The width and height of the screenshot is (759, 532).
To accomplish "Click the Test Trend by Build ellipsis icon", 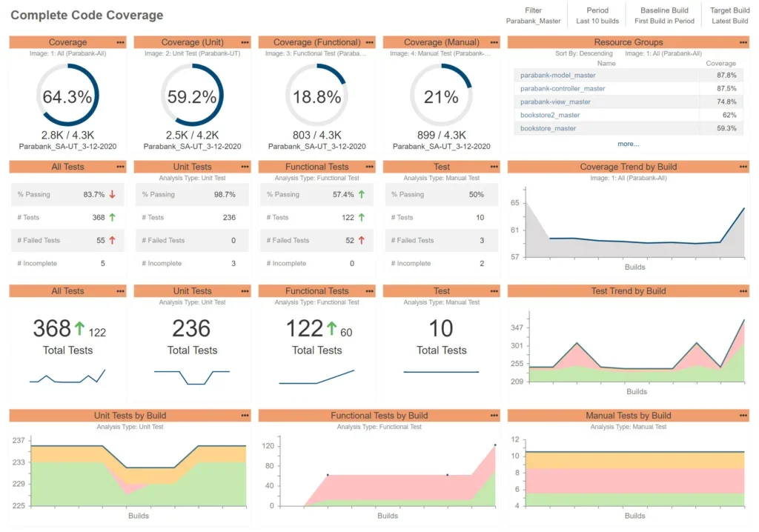I will pos(743,292).
